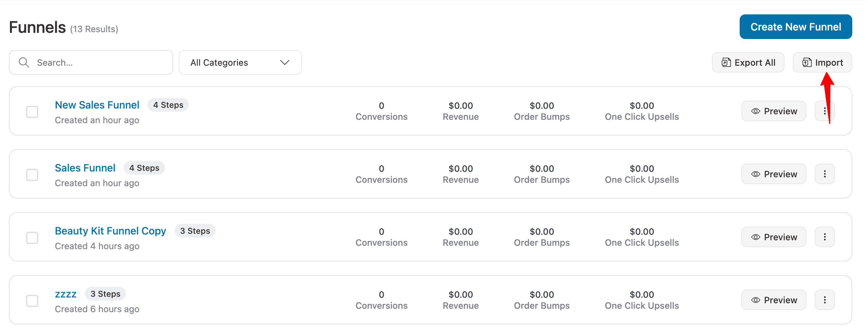Open the three-dot menu for Sales Funnel
Image resolution: width=868 pixels, height=332 pixels.
tap(825, 174)
